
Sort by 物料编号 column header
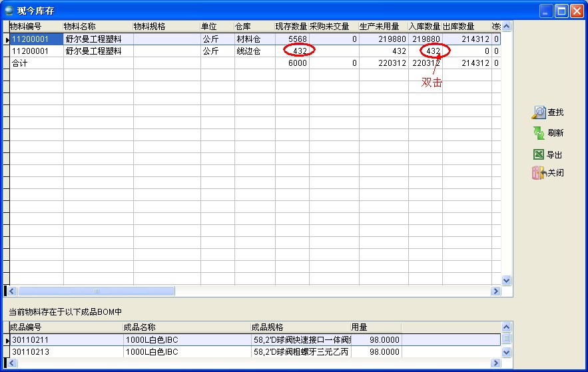coord(37,27)
